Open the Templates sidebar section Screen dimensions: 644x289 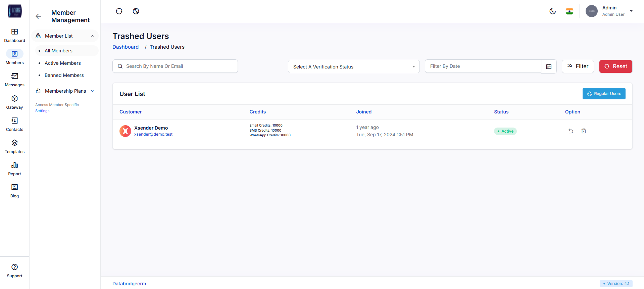pos(14,147)
